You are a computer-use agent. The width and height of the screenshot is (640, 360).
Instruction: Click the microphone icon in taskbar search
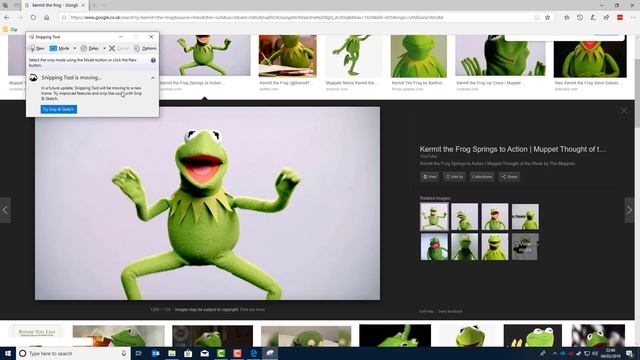[x=124, y=353]
